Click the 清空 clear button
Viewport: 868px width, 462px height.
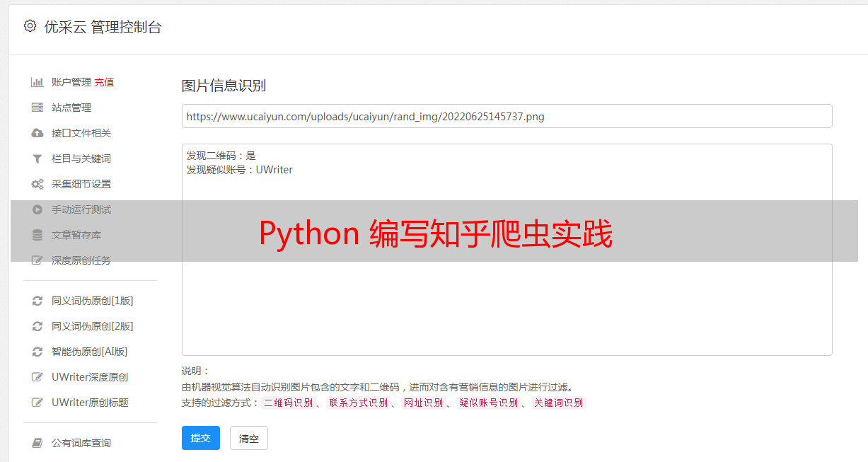[249, 438]
